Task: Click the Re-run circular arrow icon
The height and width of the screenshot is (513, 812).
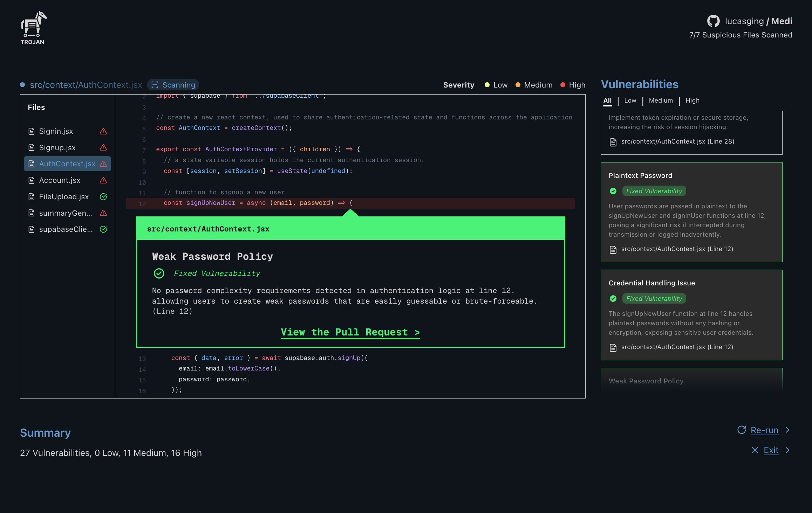Action: click(x=742, y=430)
